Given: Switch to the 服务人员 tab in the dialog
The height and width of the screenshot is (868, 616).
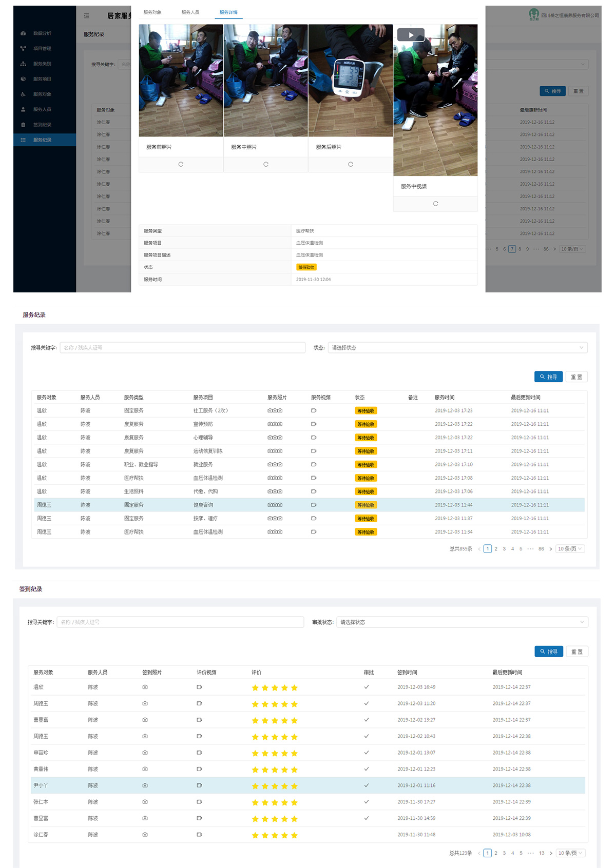Looking at the screenshot, I should coord(190,12).
